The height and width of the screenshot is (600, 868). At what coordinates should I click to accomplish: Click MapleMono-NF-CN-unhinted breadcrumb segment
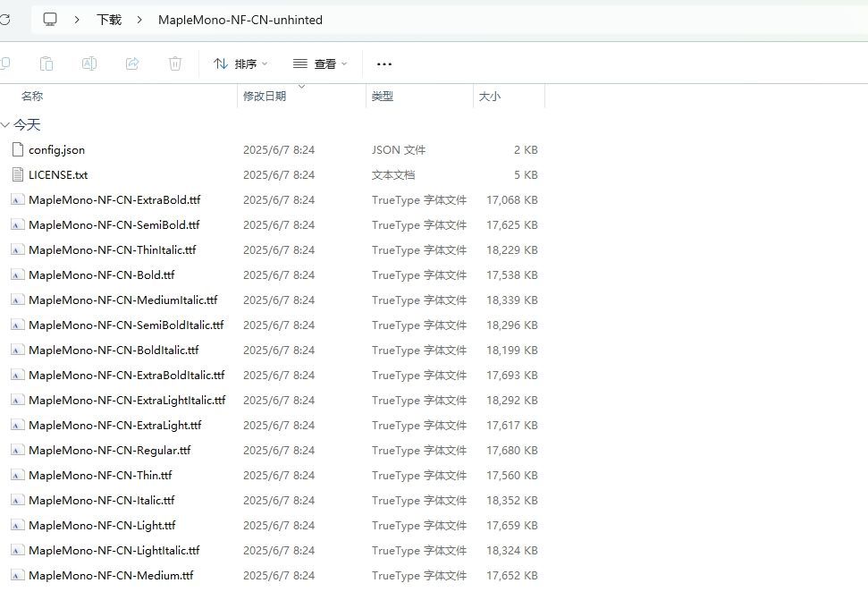click(x=240, y=20)
